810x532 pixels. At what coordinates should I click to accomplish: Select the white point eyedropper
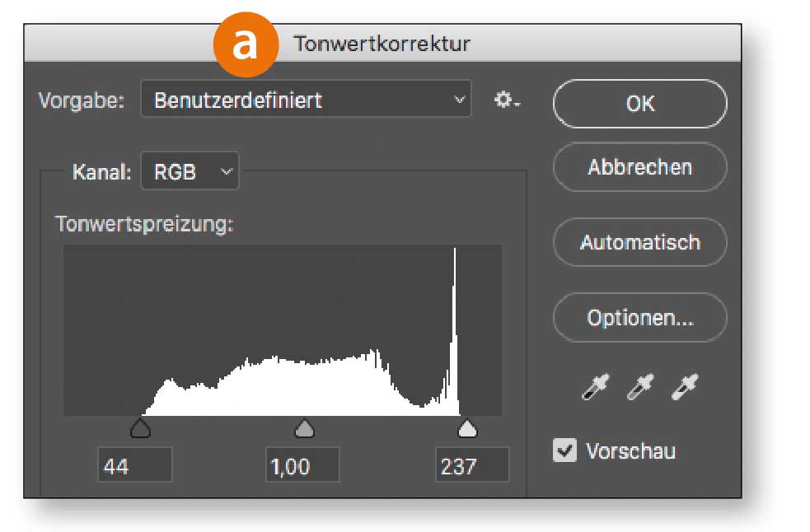[x=686, y=385]
